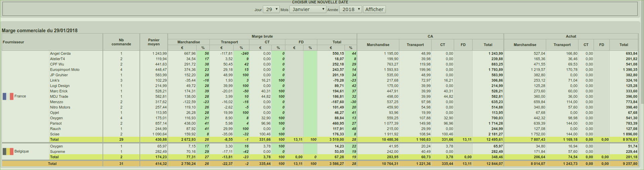Click the page title Marge commerciale du 29/01/2018
Image resolution: width=644 pixels, height=170 pixels.
(x=40, y=30)
